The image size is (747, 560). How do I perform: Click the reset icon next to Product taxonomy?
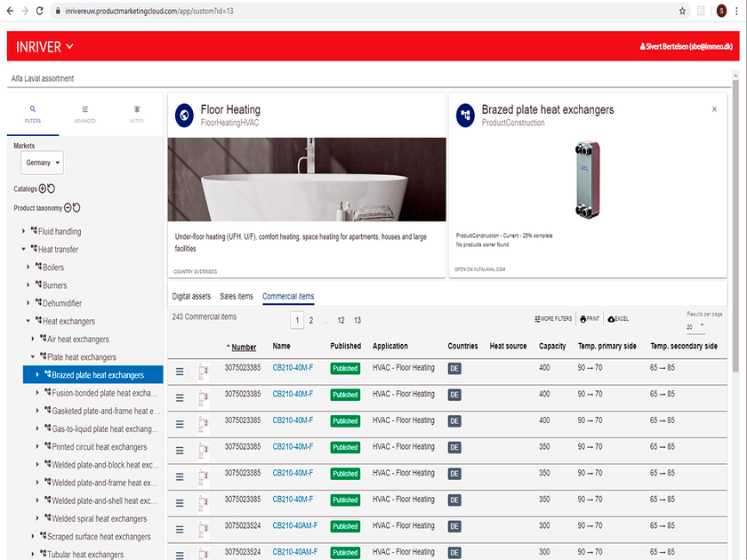pos(76,208)
